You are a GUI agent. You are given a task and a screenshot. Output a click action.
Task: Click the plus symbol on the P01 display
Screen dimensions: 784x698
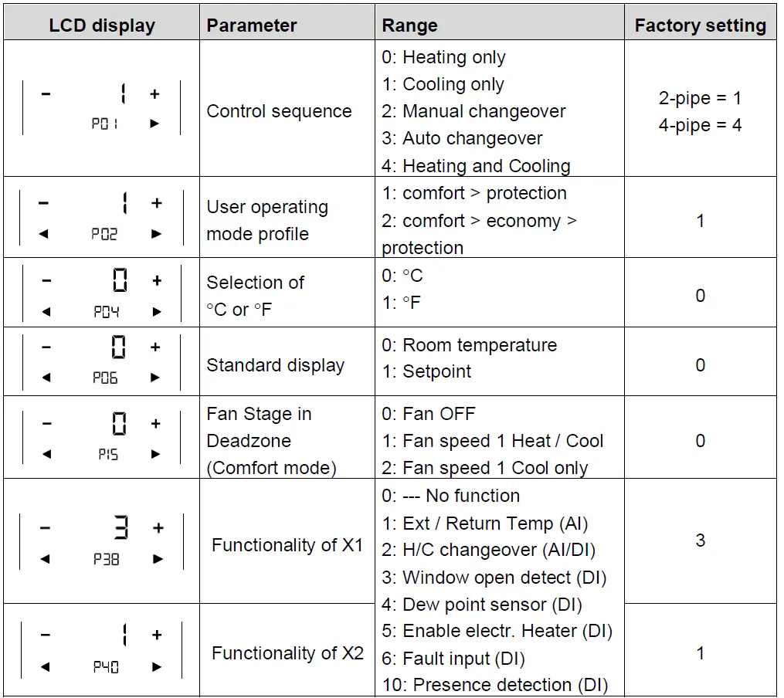point(154,94)
